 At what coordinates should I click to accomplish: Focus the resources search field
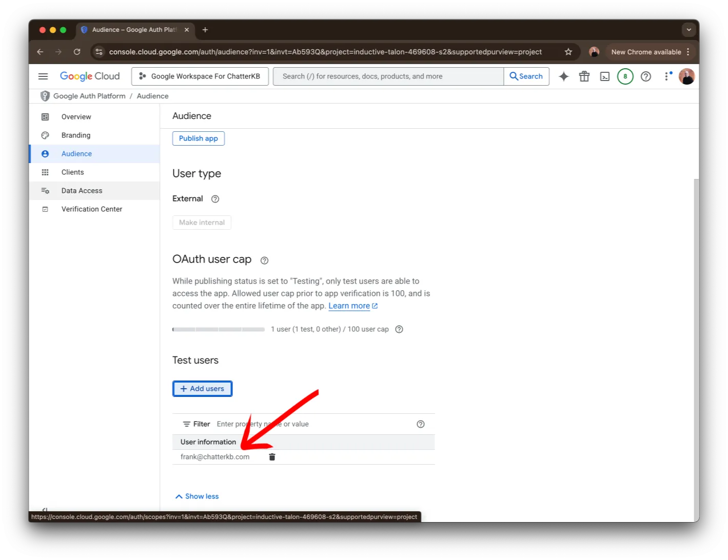(x=388, y=76)
